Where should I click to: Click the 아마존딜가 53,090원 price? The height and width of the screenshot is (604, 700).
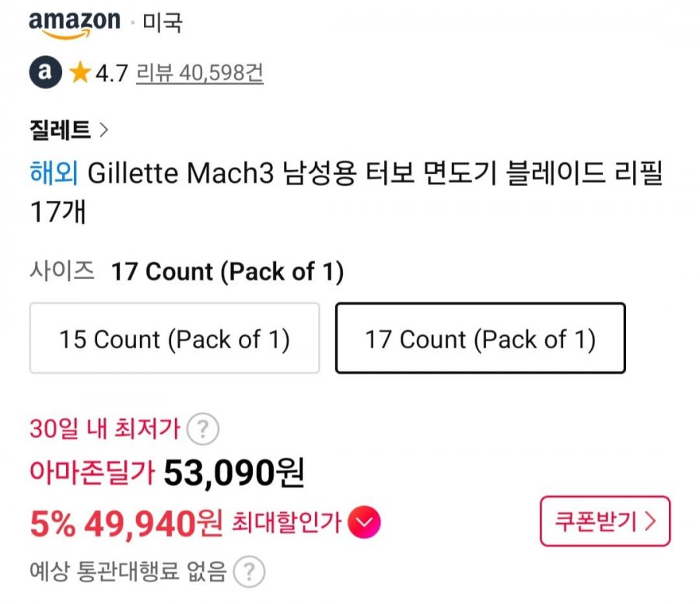pyautogui.click(x=233, y=471)
